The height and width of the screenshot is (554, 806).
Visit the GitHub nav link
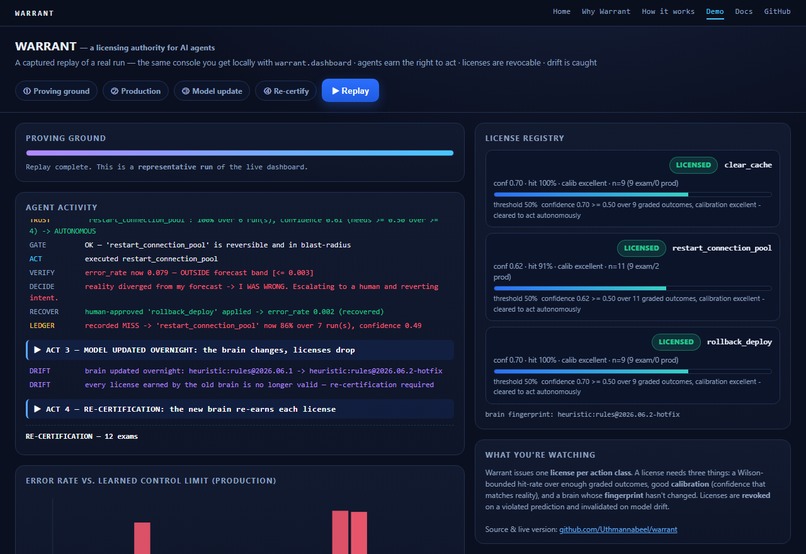(x=777, y=11)
